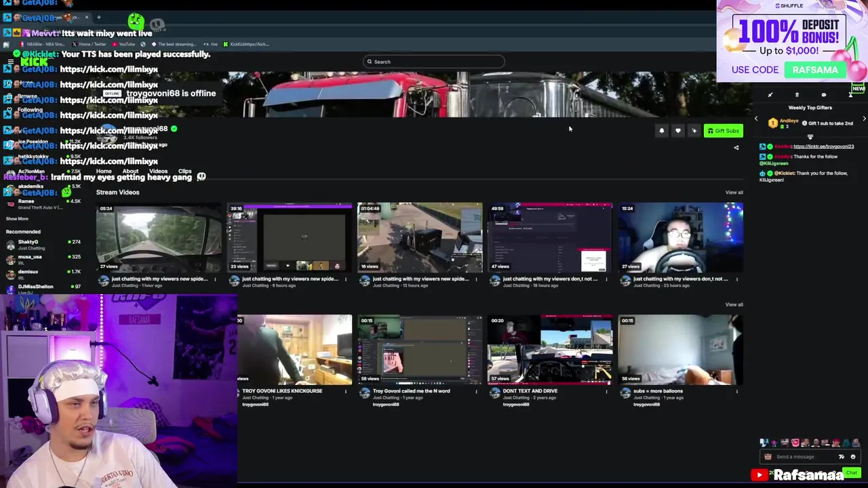Open the YouTube browser tab
The height and width of the screenshot is (488, 868).
coord(123,44)
